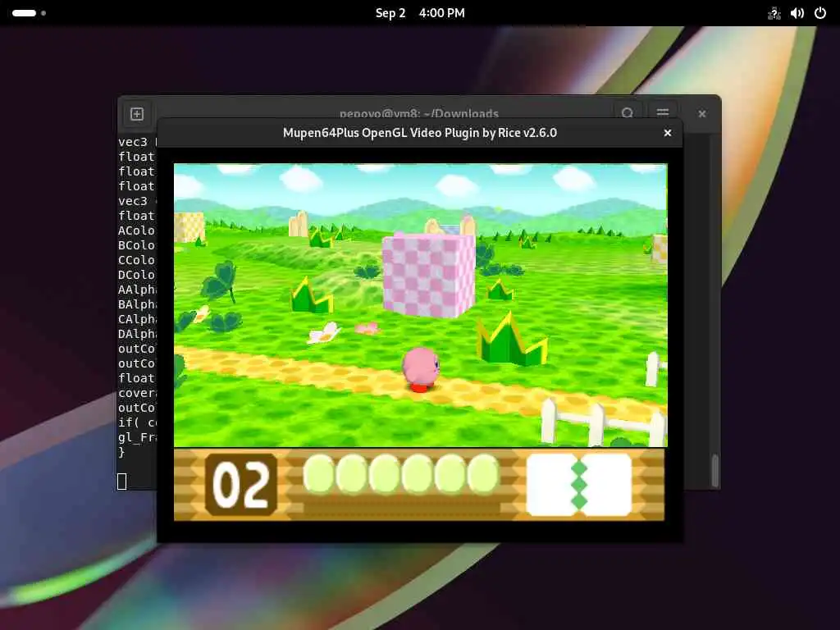Click the terminal window vertical scrollbar
The height and width of the screenshot is (630, 840).
click(x=714, y=470)
